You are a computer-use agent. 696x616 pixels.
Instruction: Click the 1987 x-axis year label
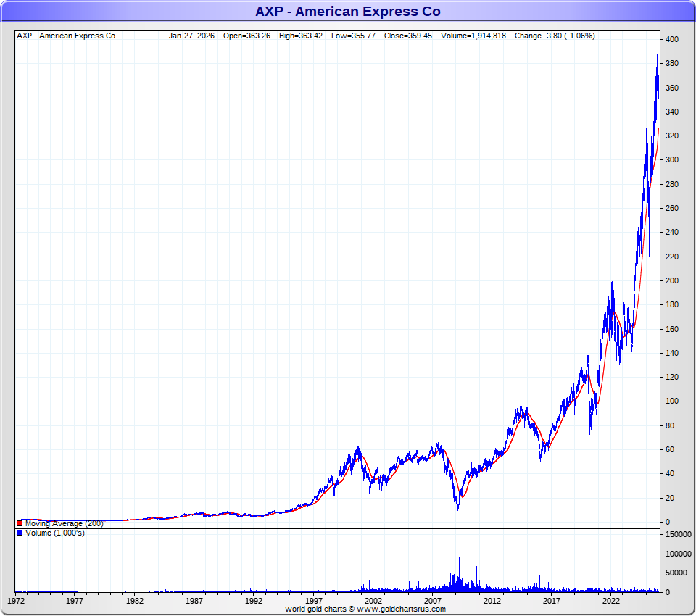[194, 601]
